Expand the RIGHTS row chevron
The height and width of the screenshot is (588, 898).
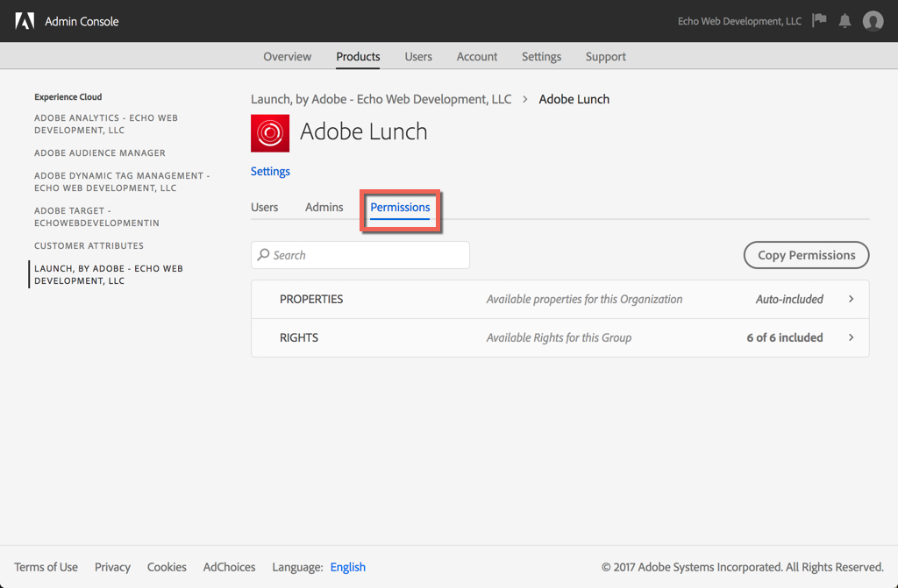click(x=851, y=337)
